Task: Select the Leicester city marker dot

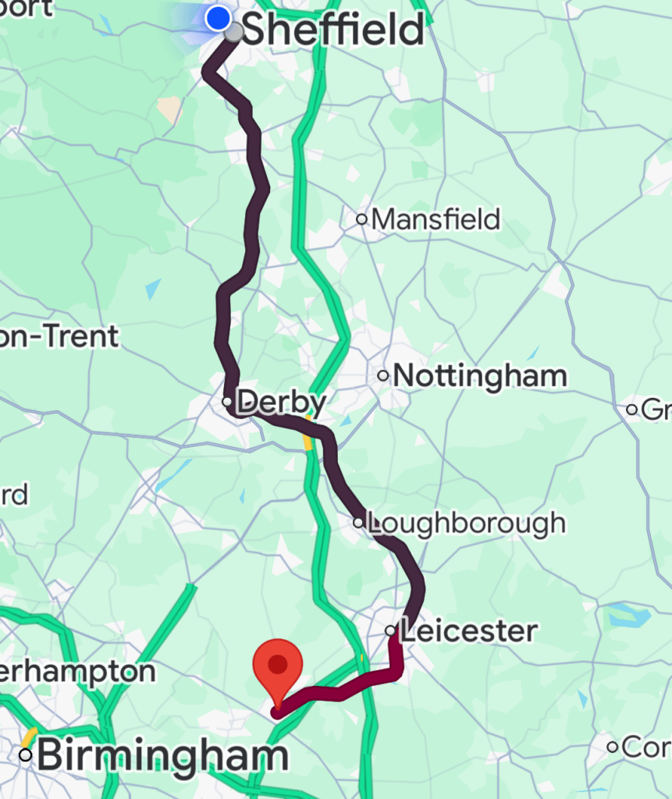Action: pos(390,630)
